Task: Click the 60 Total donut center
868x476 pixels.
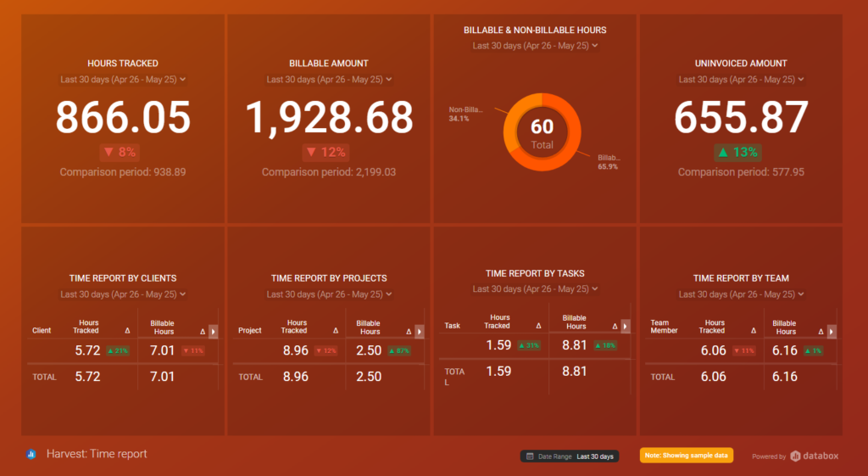Action: [x=542, y=133]
